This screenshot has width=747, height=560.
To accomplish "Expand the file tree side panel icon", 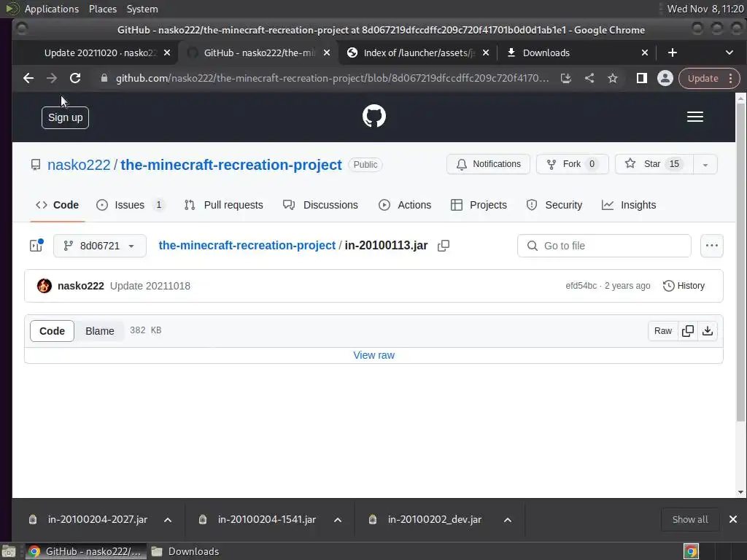I will [x=36, y=245].
